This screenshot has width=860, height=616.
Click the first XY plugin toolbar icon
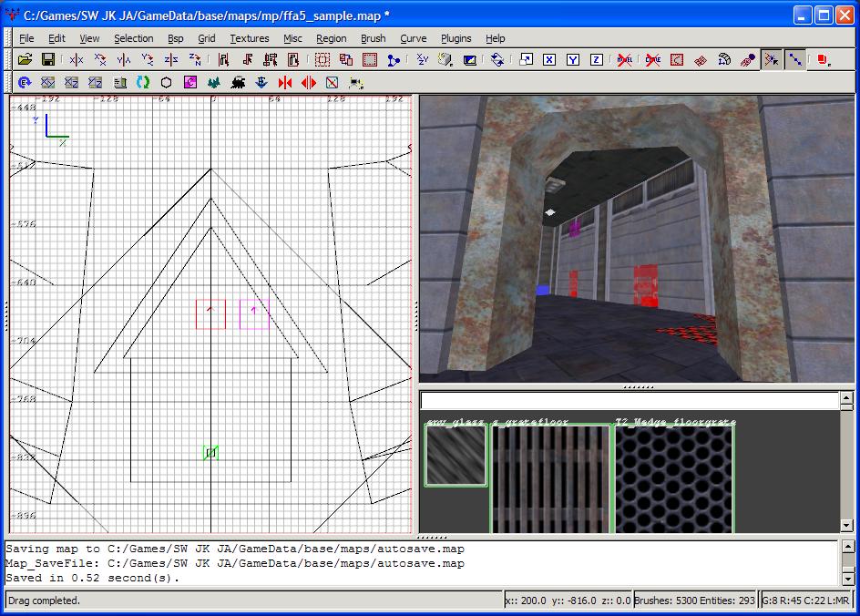[47, 83]
